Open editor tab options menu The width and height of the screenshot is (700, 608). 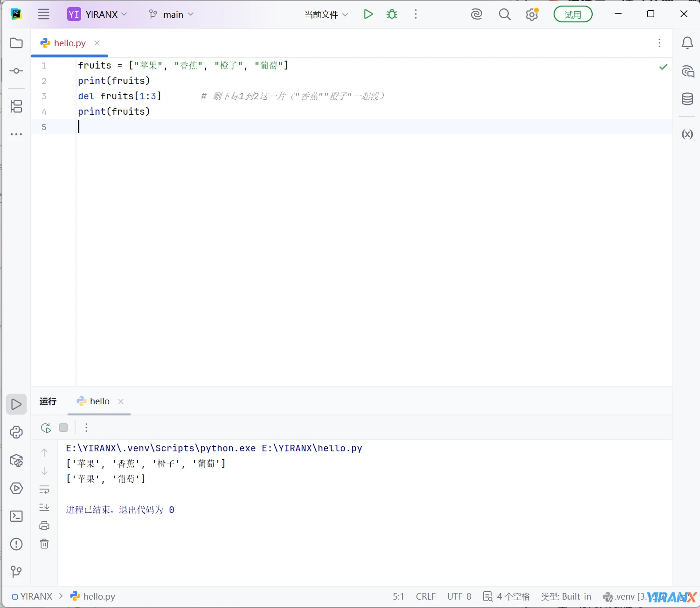(x=659, y=43)
